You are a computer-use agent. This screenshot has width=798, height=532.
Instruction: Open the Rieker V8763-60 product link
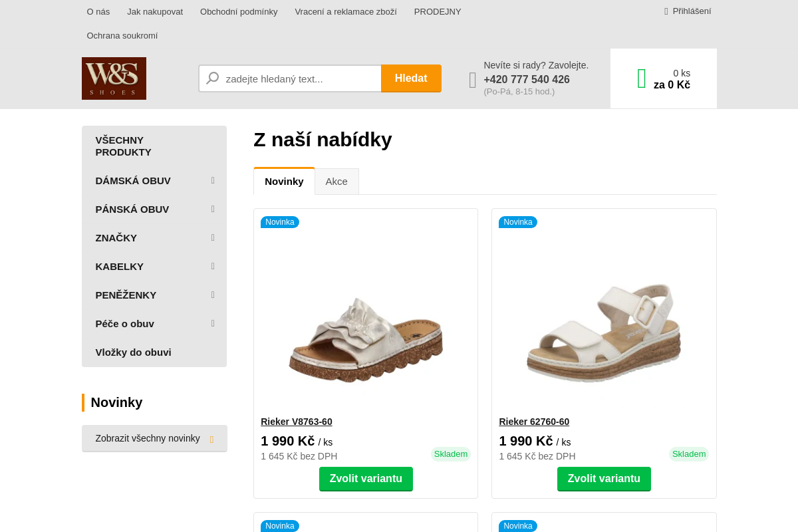tap(297, 421)
